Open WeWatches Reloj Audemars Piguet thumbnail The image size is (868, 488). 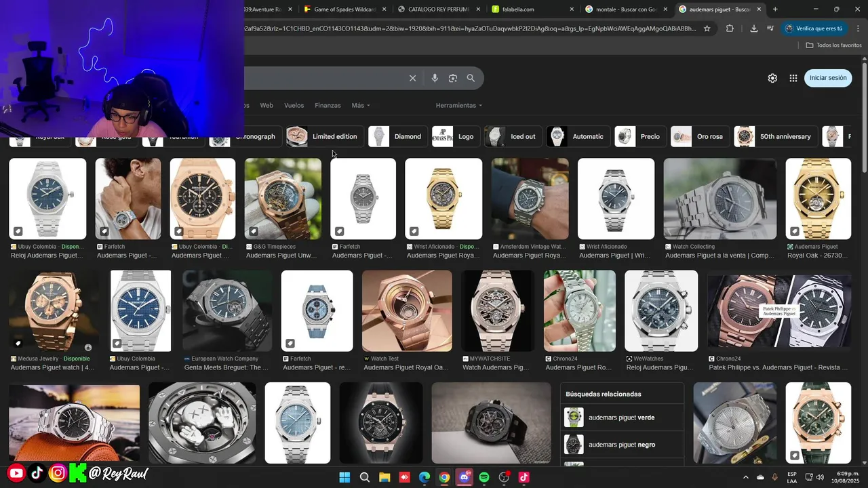[x=661, y=311]
